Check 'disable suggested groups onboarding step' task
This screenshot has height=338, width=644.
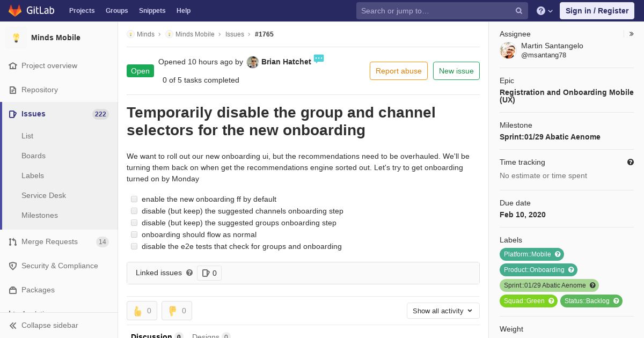pyautogui.click(x=134, y=223)
